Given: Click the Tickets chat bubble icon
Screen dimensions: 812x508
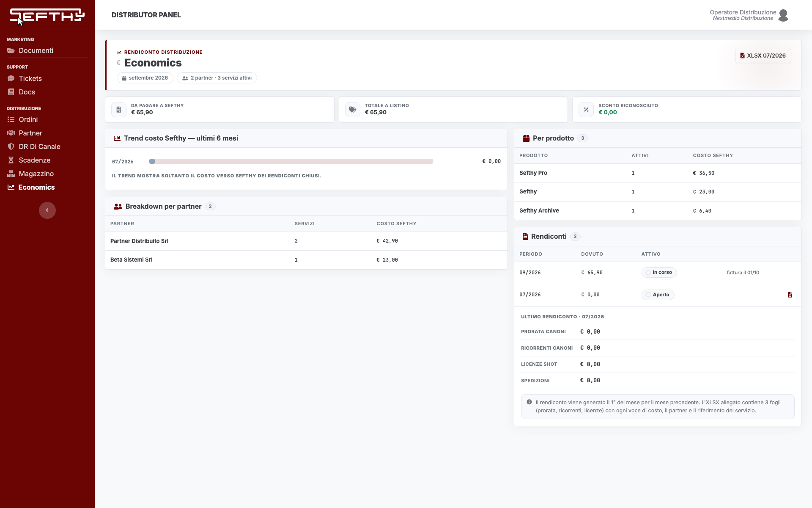Looking at the screenshot, I should (x=11, y=79).
